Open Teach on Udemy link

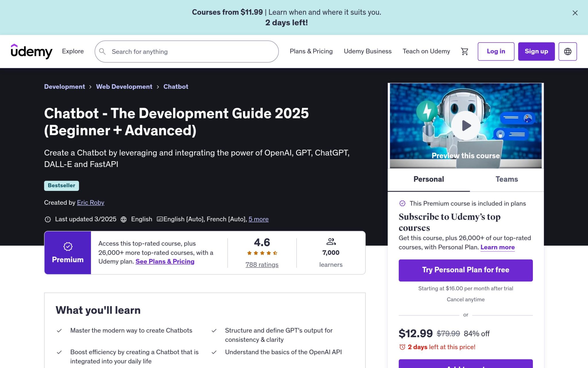(x=426, y=51)
